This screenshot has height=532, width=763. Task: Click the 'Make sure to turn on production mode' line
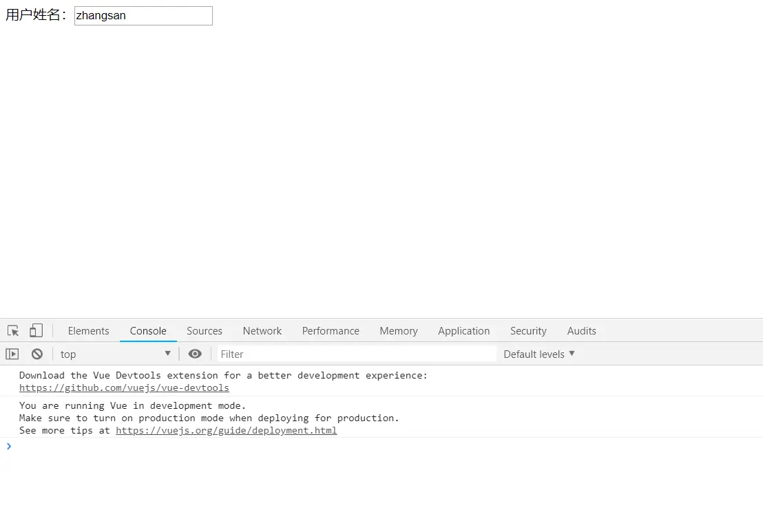(x=209, y=418)
